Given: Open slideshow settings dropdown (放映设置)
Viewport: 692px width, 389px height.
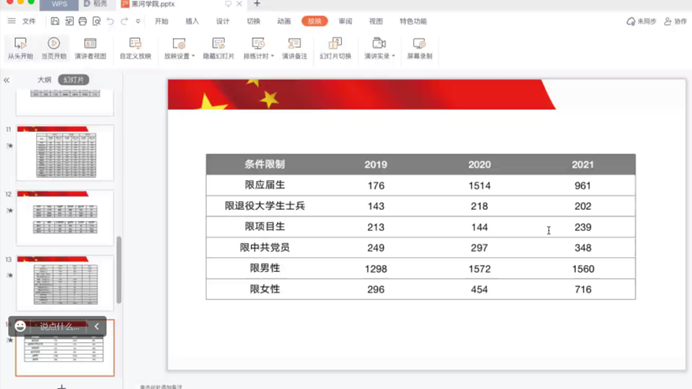Looking at the screenshot, I should click(x=179, y=48).
